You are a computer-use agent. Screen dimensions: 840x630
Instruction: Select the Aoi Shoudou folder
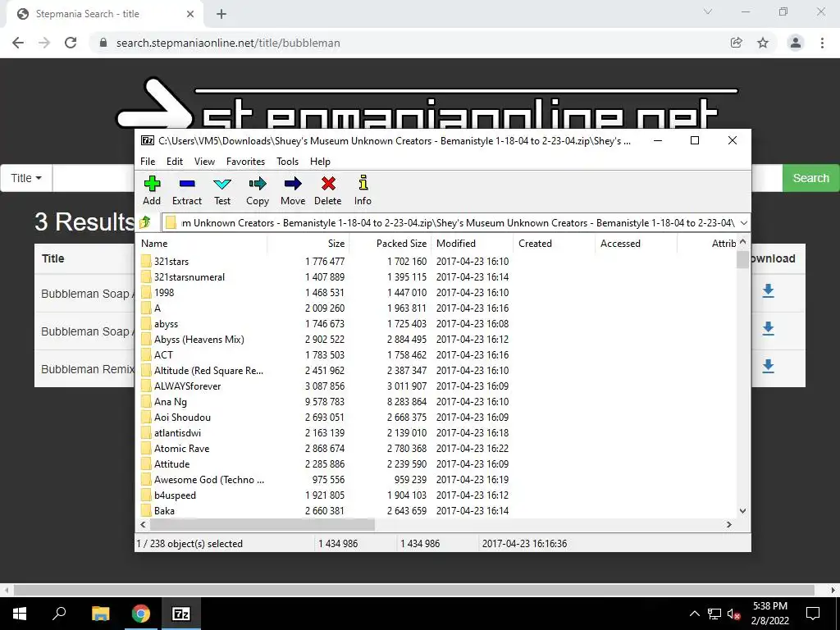coord(182,418)
